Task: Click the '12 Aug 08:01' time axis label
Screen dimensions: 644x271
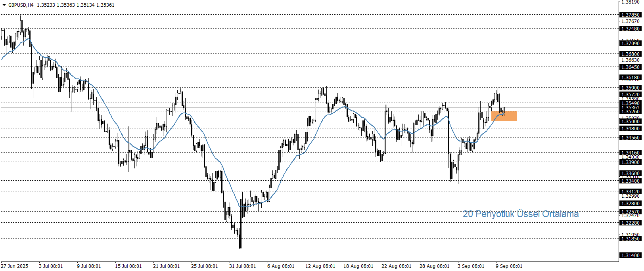Action: (x=320, y=266)
